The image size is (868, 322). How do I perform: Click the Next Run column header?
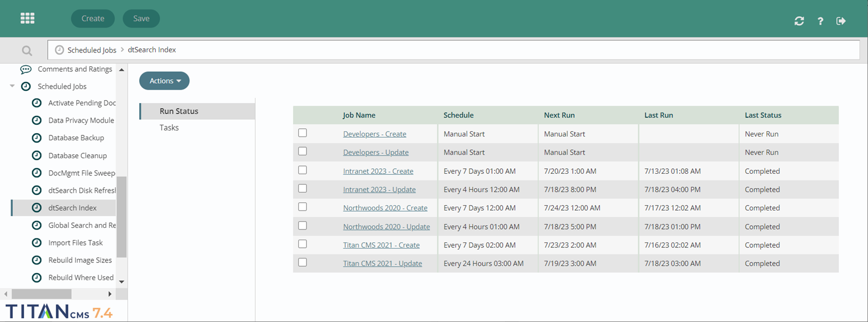[x=559, y=115]
